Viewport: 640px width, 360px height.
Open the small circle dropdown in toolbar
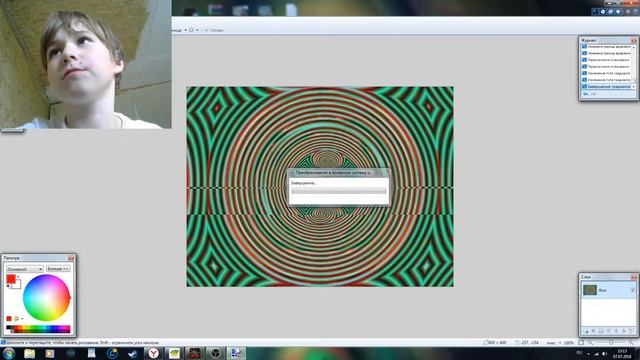pyautogui.click(x=197, y=30)
